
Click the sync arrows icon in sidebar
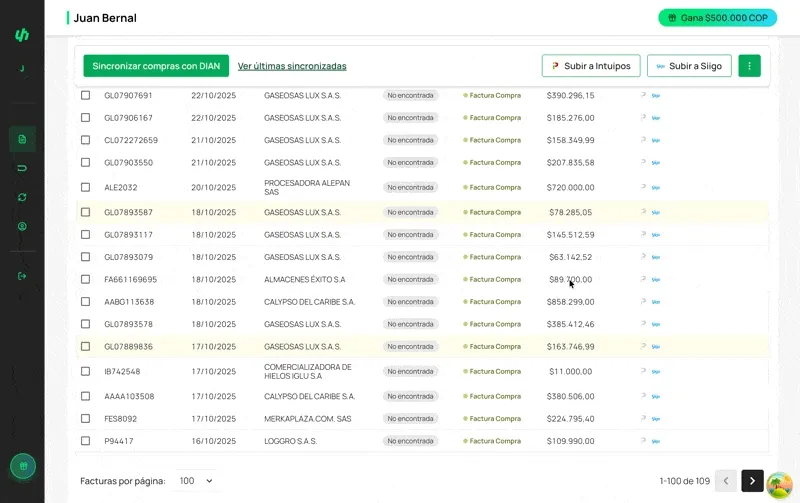click(x=22, y=197)
